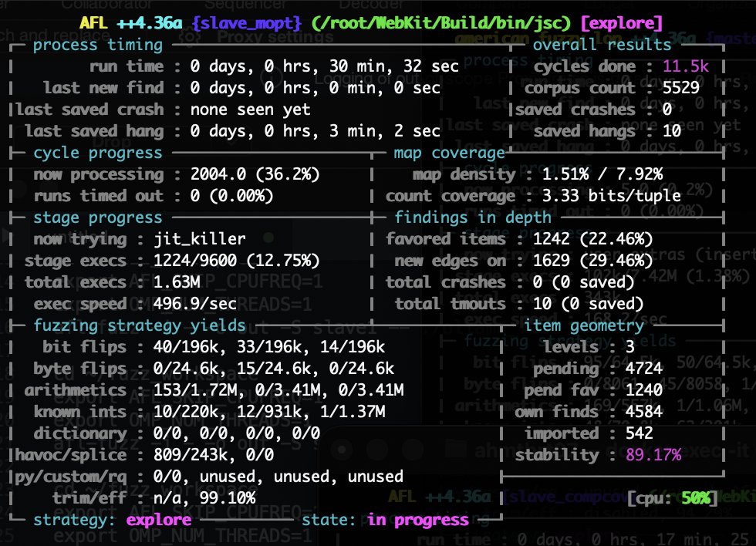This screenshot has height=546, width=756.
Task: Click known ints yields values
Action: (269, 412)
